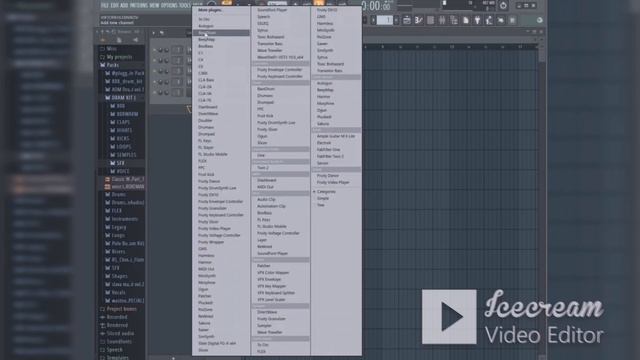Click the channel rack play arrow icon
The height and width of the screenshot is (360, 640).
[x=153, y=33]
